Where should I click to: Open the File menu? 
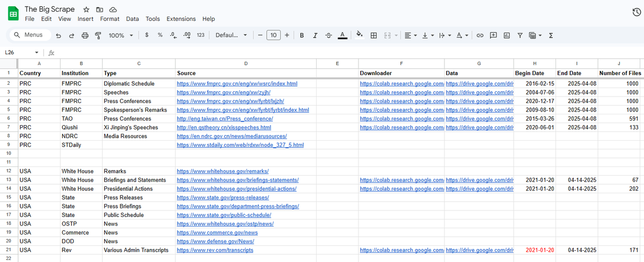30,19
